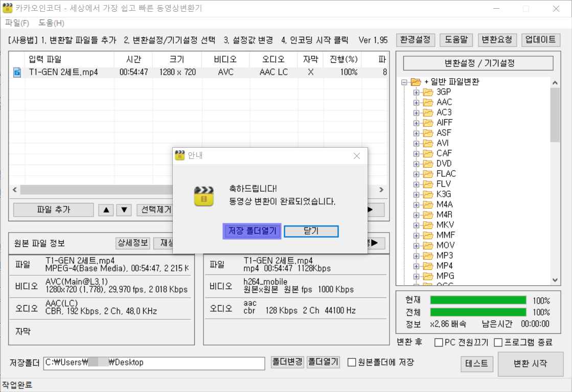Image resolution: width=572 pixels, height=392 pixels.
Task: Click the 선택제거 button
Action: 155,210
